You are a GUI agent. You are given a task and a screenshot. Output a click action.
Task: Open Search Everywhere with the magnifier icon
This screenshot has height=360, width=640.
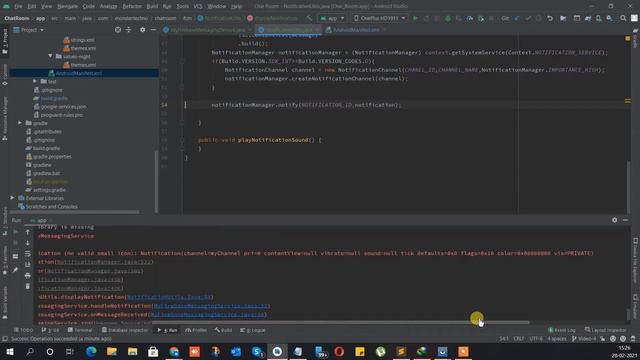click(623, 18)
